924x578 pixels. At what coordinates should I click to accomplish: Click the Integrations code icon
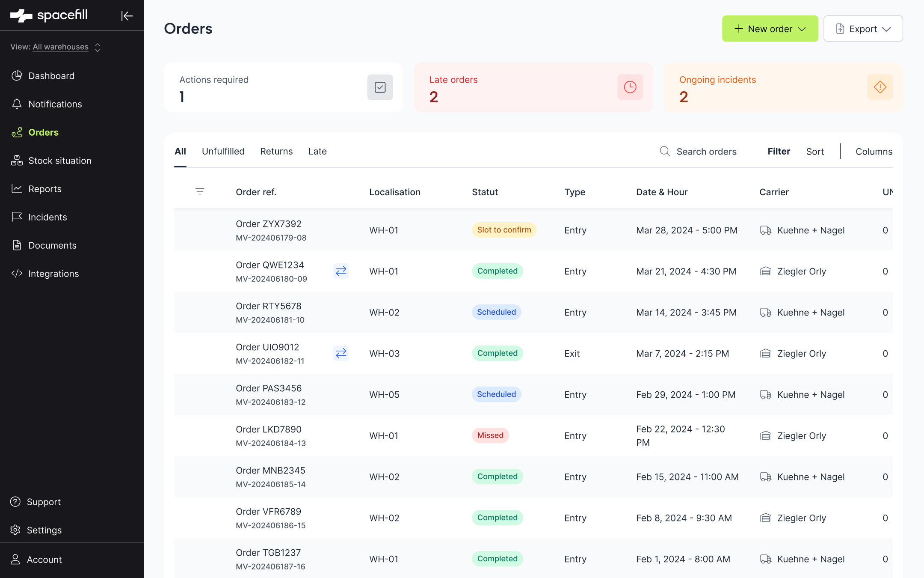click(17, 274)
